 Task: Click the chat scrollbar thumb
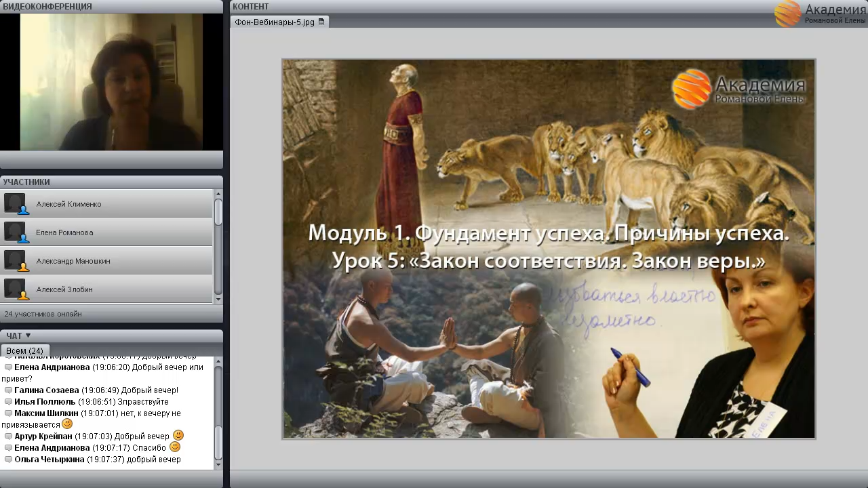pos(218,442)
